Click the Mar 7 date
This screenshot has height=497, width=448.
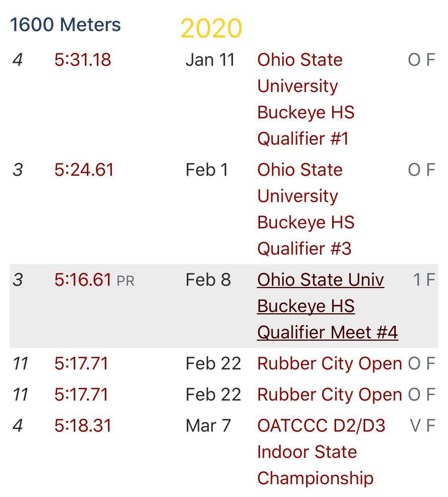[x=208, y=426]
